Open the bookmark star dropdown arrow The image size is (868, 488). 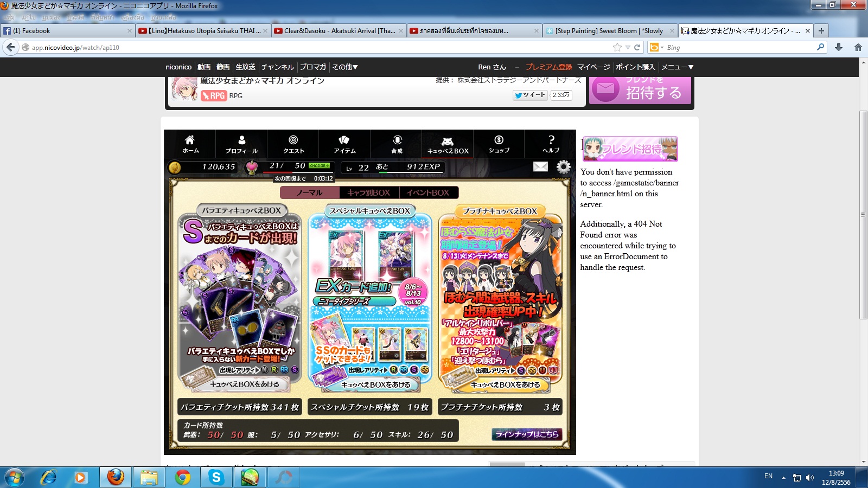628,48
